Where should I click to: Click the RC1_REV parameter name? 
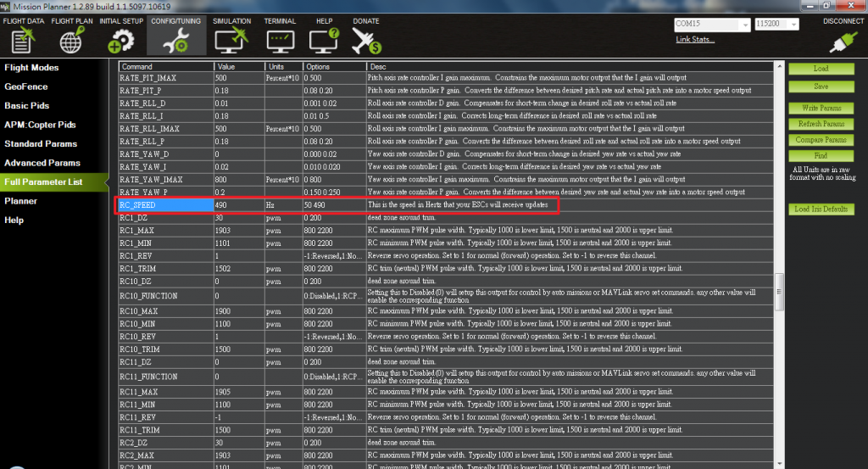(136, 256)
